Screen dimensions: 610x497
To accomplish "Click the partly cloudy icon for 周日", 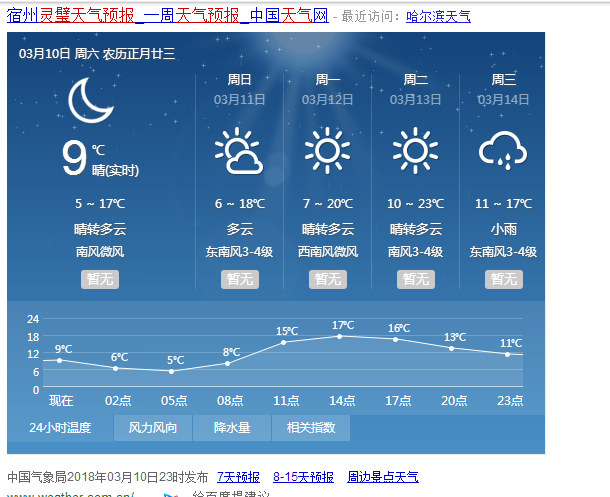I will click(x=239, y=150).
